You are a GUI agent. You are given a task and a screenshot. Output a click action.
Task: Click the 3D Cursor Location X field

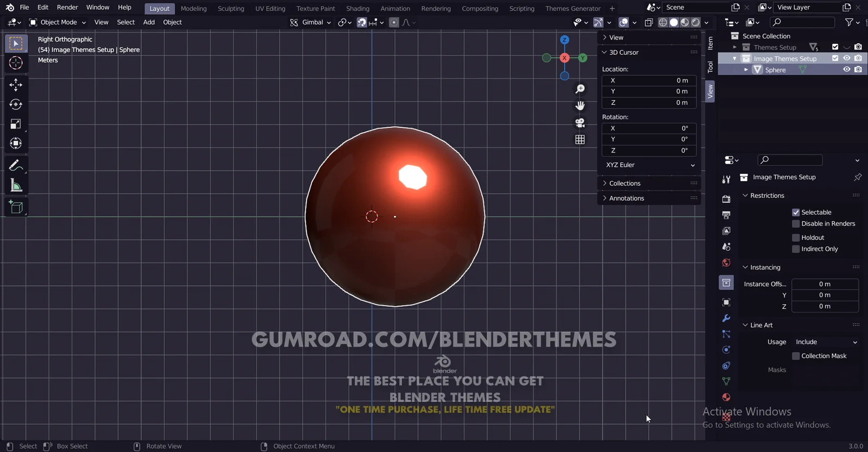coord(649,81)
